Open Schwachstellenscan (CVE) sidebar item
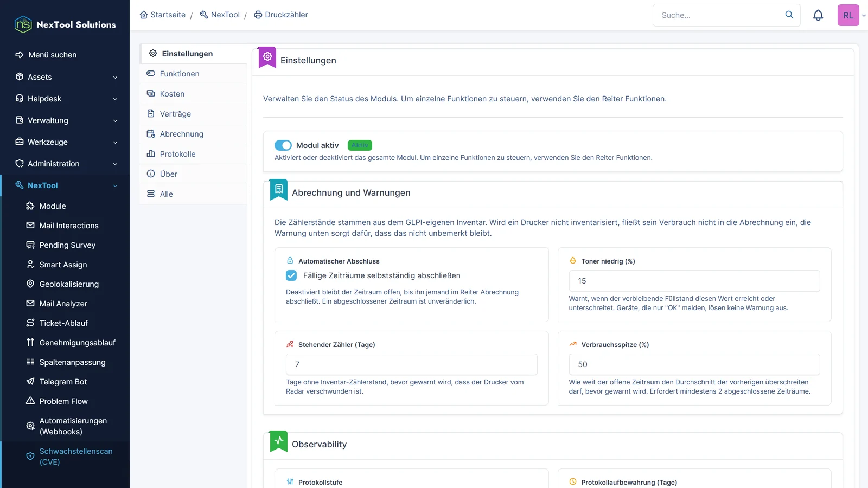 tap(65, 457)
